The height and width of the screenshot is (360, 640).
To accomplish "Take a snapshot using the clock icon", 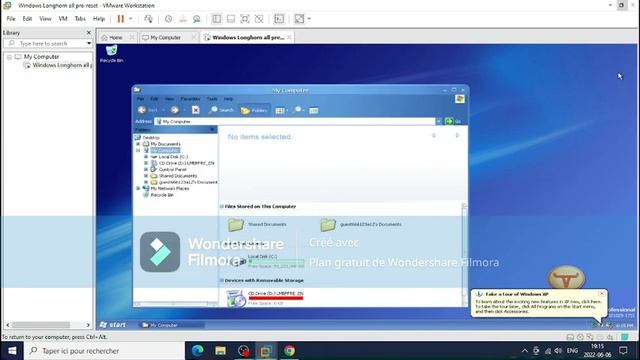I will click(168, 19).
